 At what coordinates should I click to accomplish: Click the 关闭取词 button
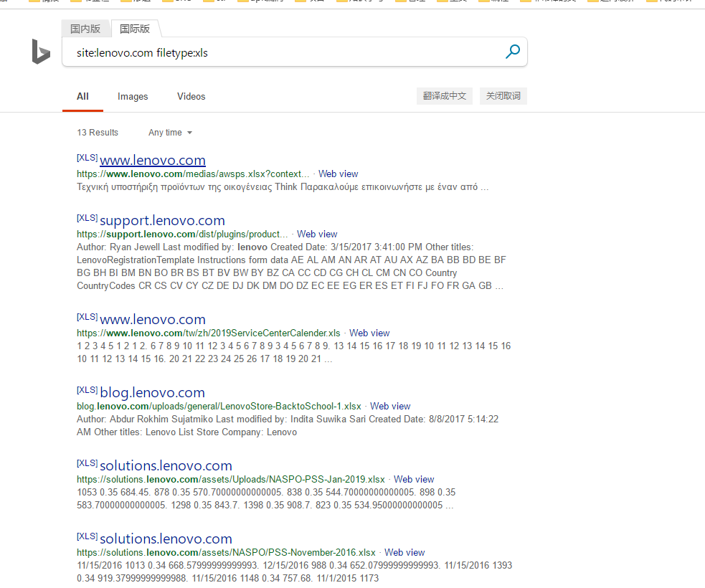(x=503, y=96)
